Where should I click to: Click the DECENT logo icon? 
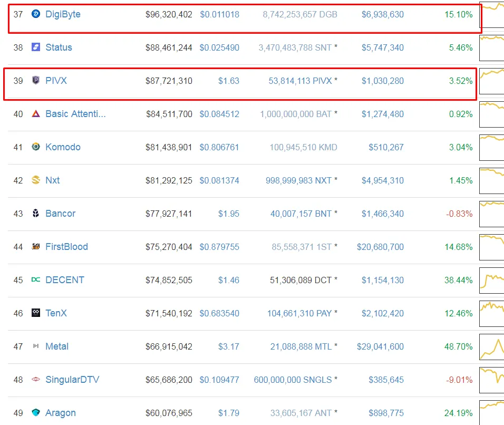[x=36, y=279]
